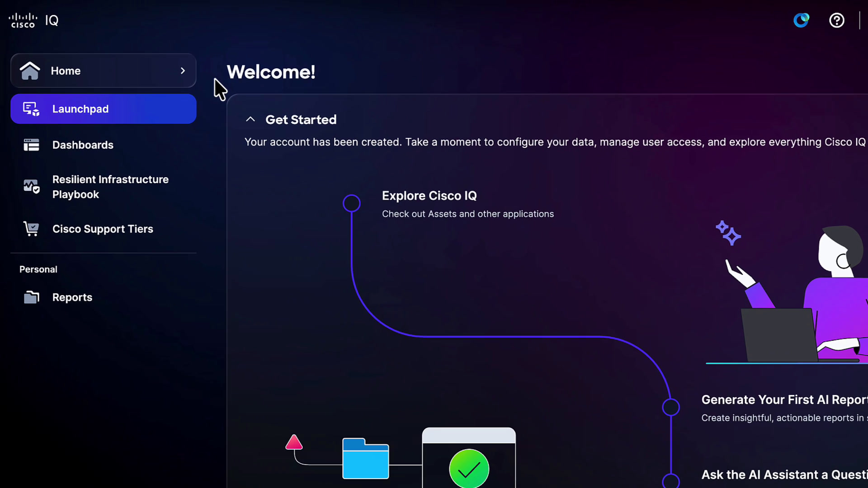
Task: Collapse the Get Started section chevron
Action: (250, 119)
